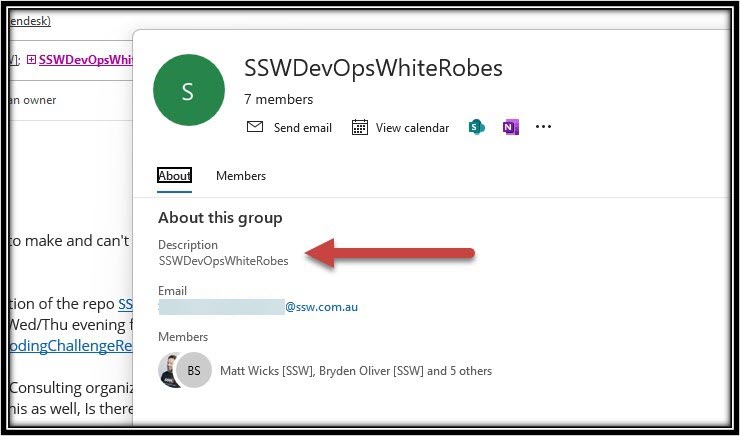The image size is (740, 436).
Task: Open the three-dot more options menu
Action: tap(544, 127)
